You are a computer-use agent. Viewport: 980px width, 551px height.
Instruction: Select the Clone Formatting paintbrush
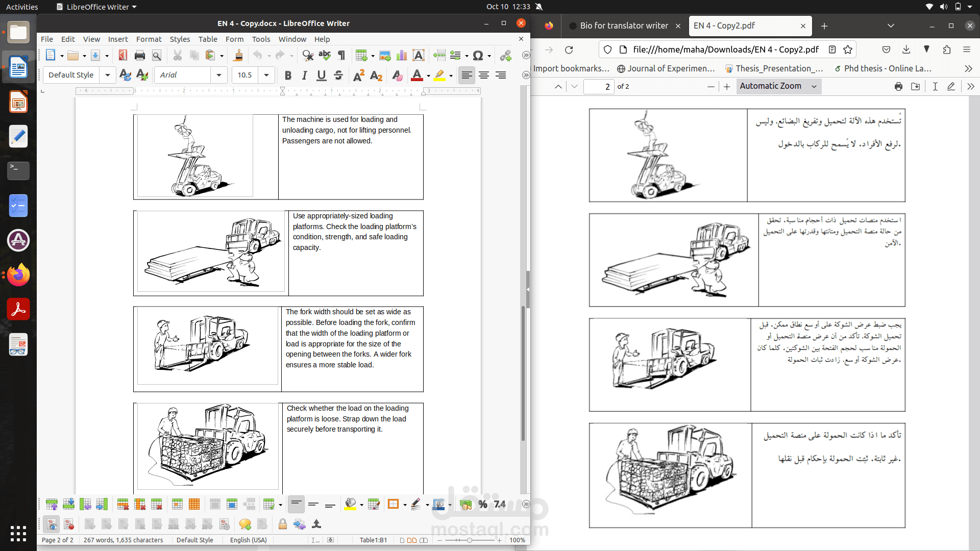click(238, 56)
